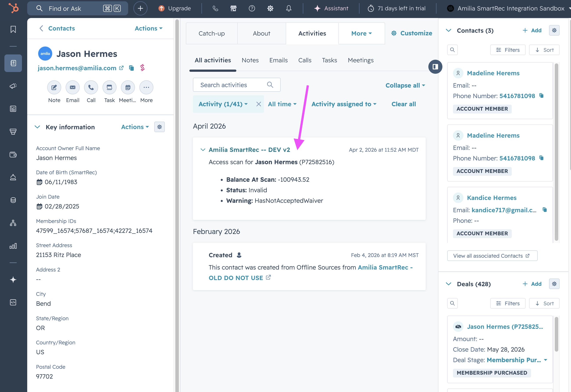
Task: Open the contact Actions dropdown in header
Action: pos(148,28)
